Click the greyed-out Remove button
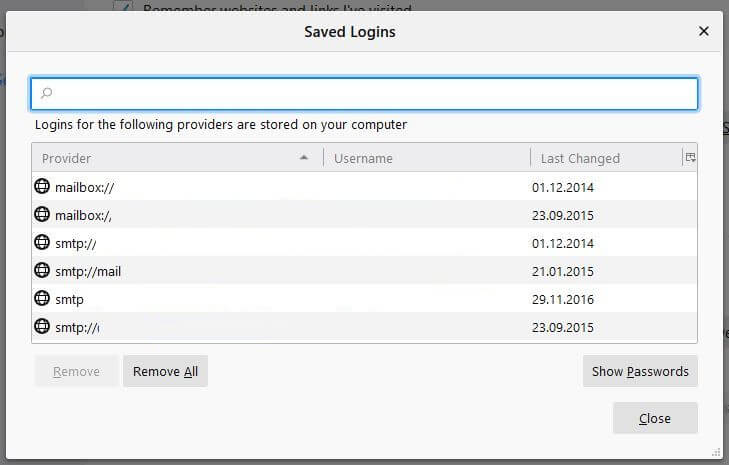The image size is (729, 465). pos(77,371)
